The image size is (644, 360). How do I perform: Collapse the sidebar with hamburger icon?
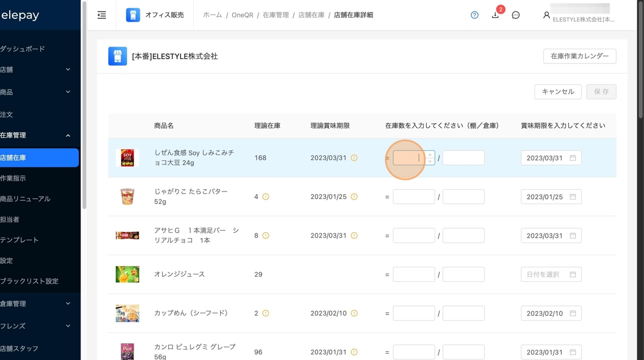[x=102, y=15]
